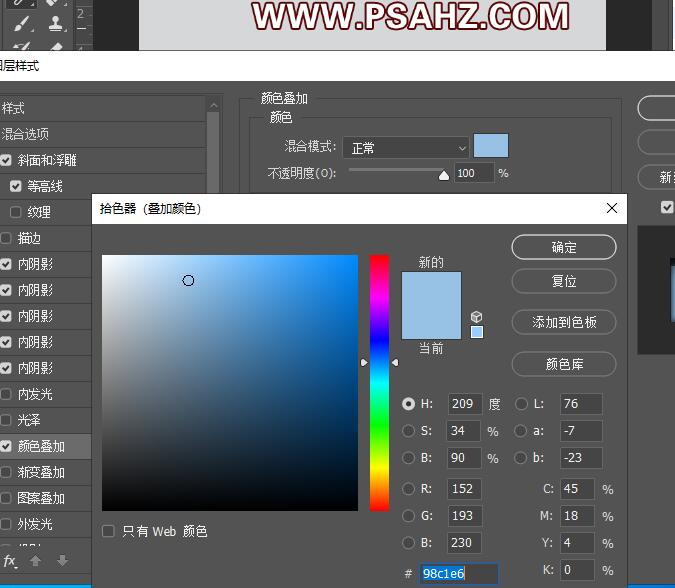Select the 渐变叠加 row label
675x588 pixels.
coord(41,472)
